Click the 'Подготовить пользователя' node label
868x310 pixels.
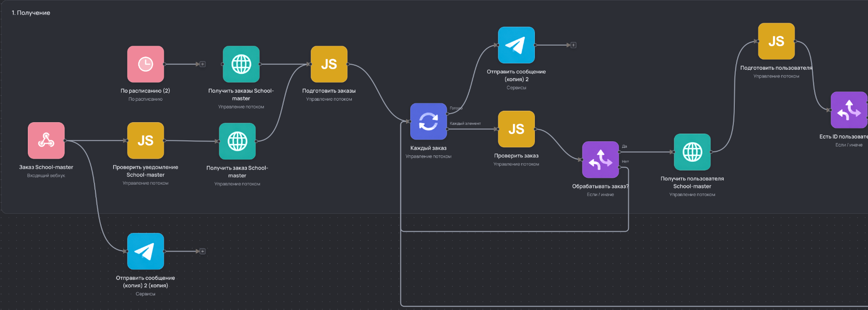[776, 68]
